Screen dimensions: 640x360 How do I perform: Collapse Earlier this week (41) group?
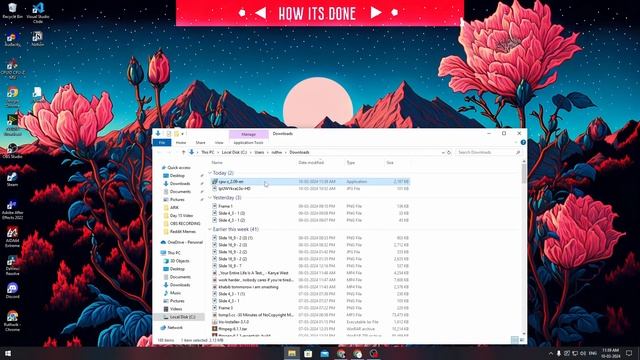coord(210,229)
